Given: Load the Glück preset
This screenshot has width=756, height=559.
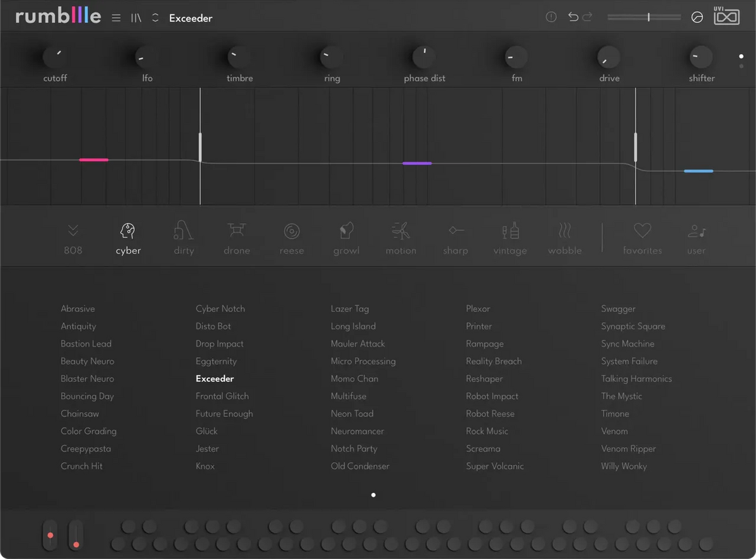Looking at the screenshot, I should 207,431.
